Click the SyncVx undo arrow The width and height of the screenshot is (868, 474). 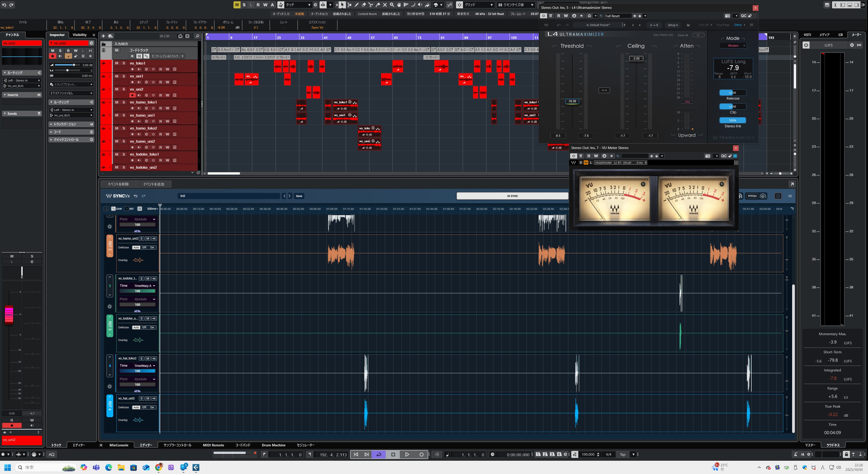(x=136, y=196)
